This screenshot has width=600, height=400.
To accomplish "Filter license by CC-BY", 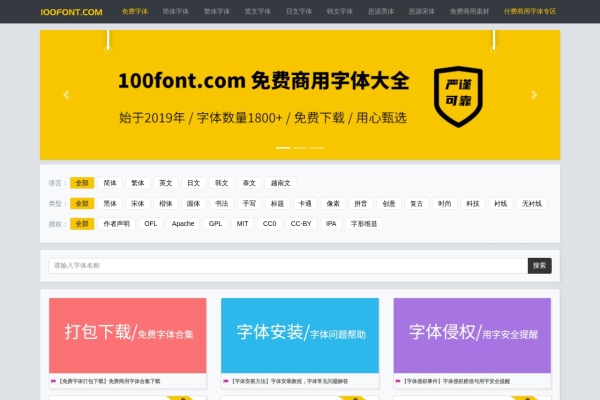I will 301,224.
